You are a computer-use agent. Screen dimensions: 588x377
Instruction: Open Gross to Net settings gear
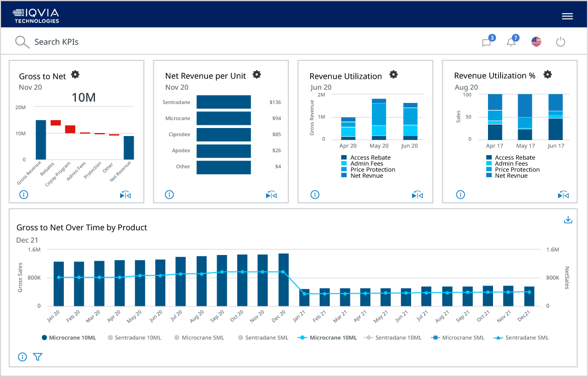pos(75,75)
